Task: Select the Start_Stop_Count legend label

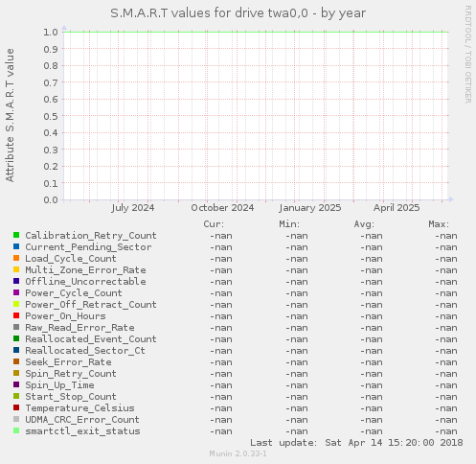Action: pyautogui.click(x=71, y=397)
